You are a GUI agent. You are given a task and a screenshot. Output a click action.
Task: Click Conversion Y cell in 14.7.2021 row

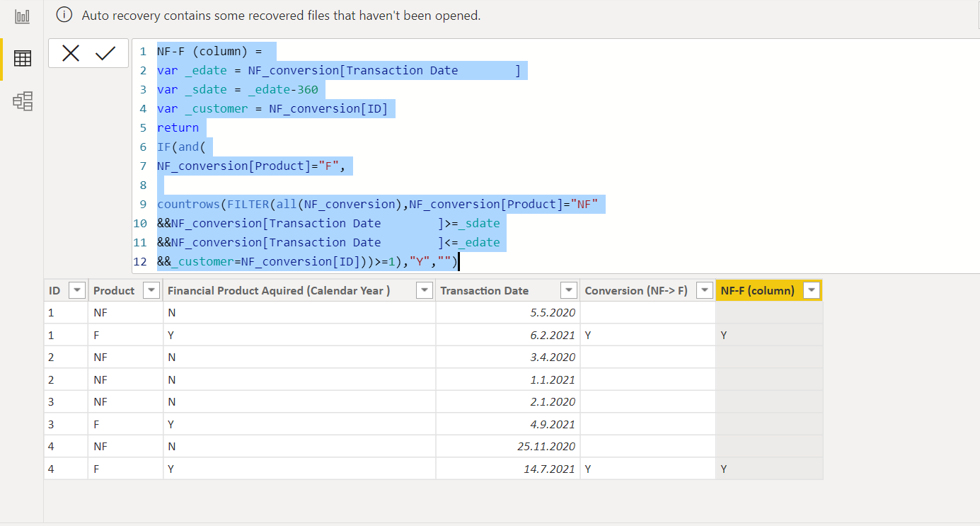point(647,469)
